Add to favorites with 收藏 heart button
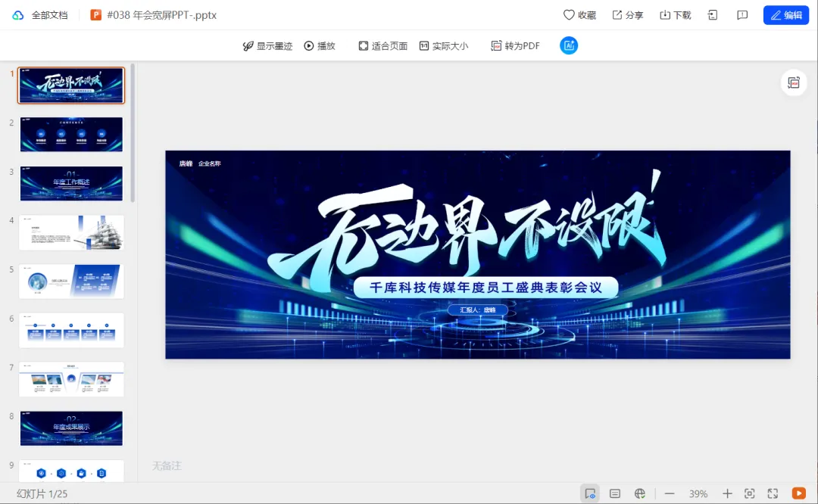Image resolution: width=818 pixels, height=504 pixels. (x=579, y=15)
